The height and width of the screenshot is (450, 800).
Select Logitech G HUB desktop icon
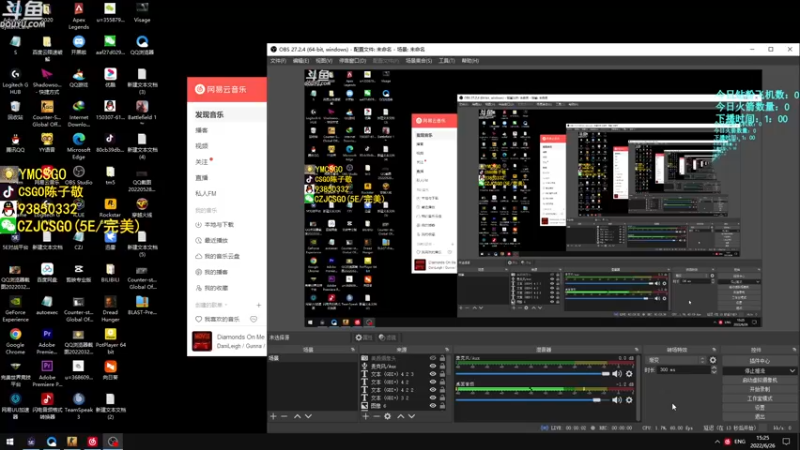(x=15, y=81)
